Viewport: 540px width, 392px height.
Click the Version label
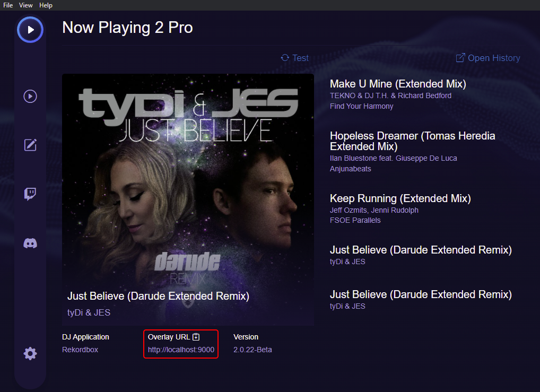point(246,337)
